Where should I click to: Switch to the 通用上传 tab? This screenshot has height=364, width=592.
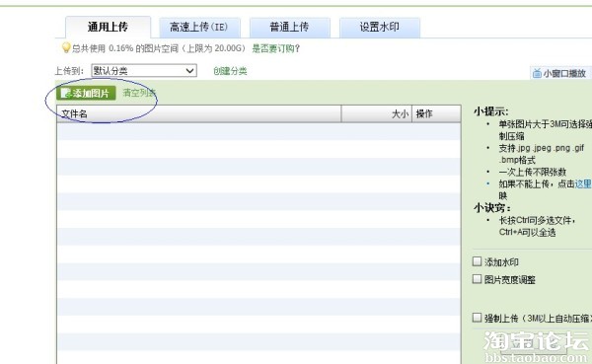(x=108, y=28)
